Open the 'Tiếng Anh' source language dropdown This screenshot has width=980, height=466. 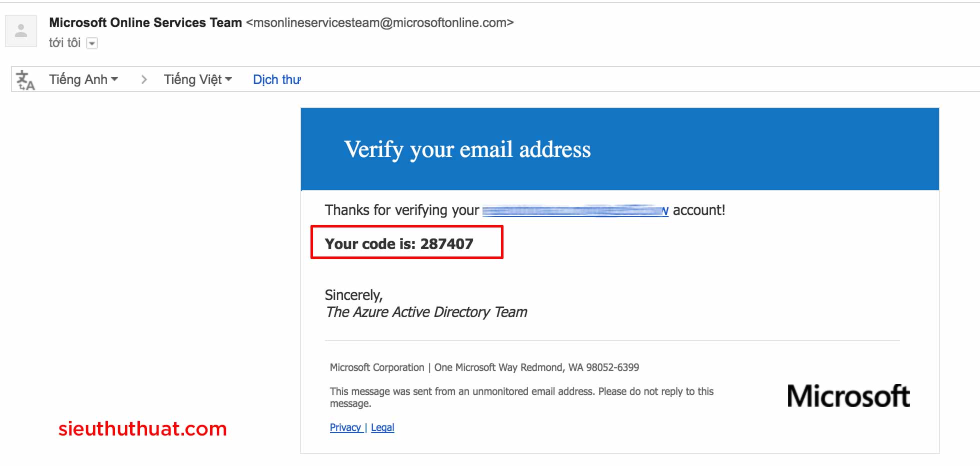click(x=83, y=79)
